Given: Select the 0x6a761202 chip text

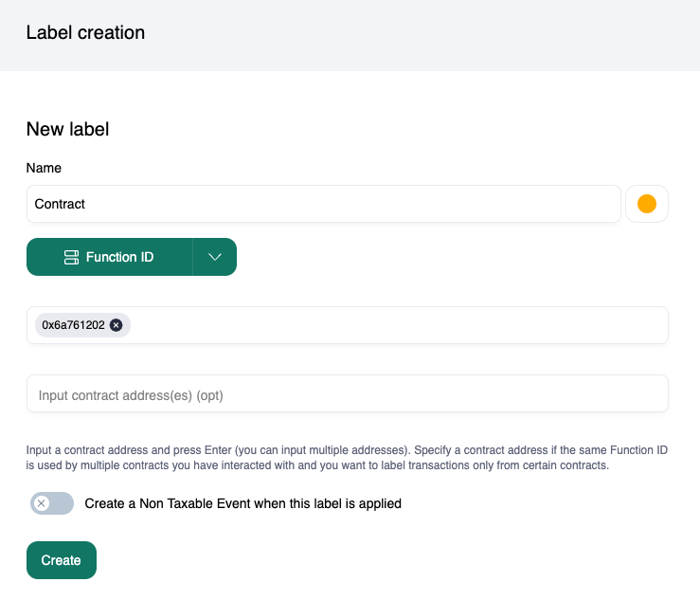Looking at the screenshot, I should coord(73,325).
